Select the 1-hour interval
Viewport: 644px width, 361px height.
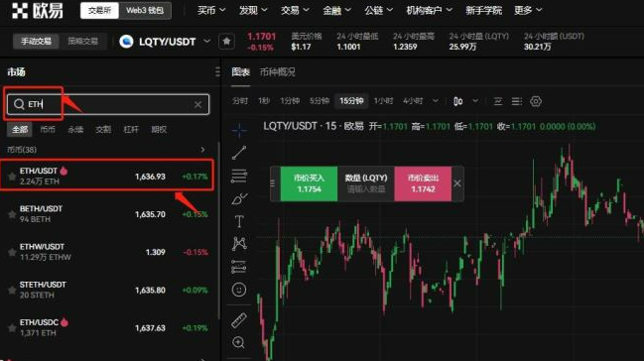tap(383, 101)
